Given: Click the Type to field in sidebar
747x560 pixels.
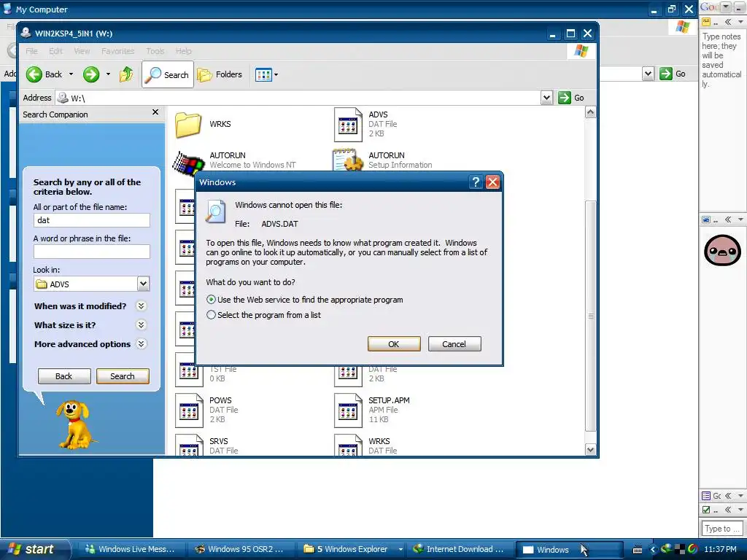Looking at the screenshot, I should click(x=721, y=529).
